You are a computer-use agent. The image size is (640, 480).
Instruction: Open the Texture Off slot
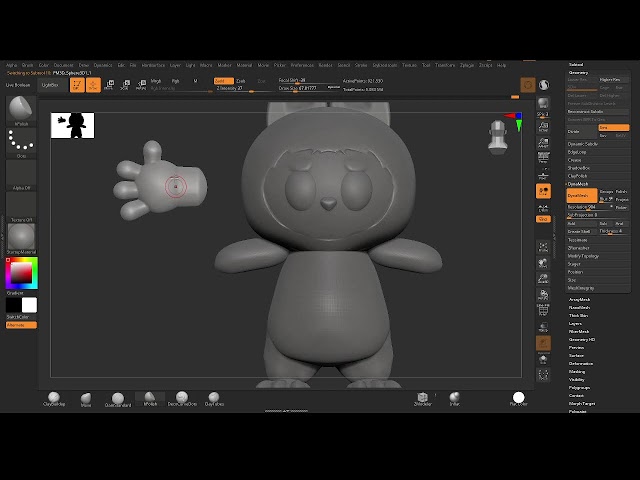pos(21,205)
